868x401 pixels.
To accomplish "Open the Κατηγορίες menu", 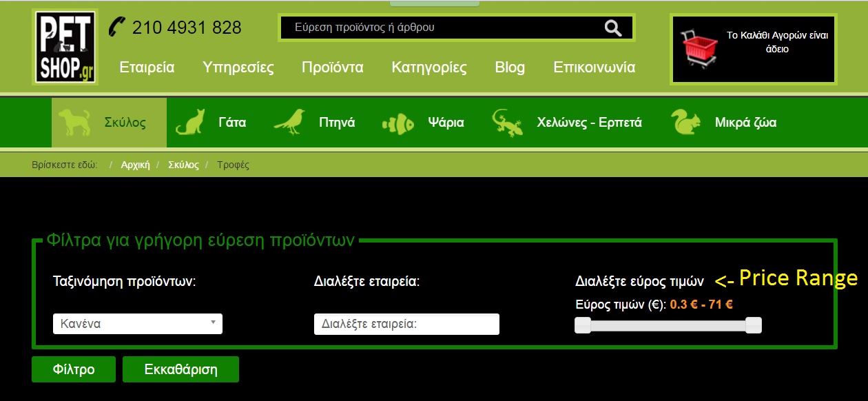I will tap(429, 68).
